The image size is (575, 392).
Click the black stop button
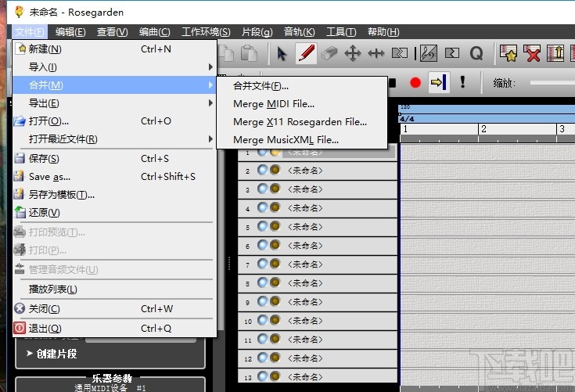point(393,83)
